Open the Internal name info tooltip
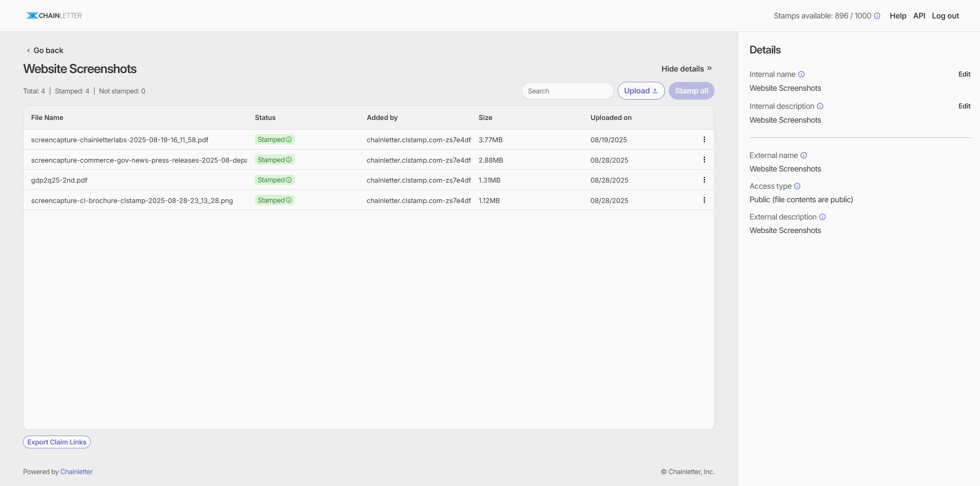 pyautogui.click(x=802, y=74)
